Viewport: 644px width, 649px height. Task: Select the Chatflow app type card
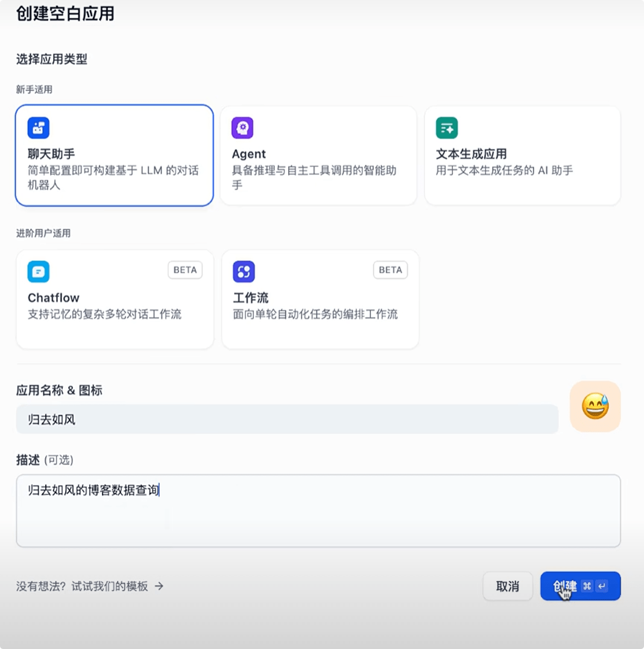pos(114,299)
